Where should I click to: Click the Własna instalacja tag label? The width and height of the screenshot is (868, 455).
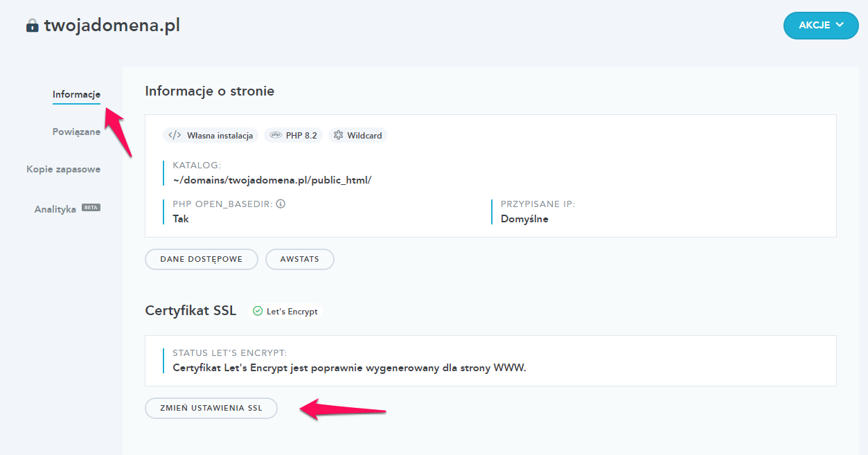(x=220, y=136)
